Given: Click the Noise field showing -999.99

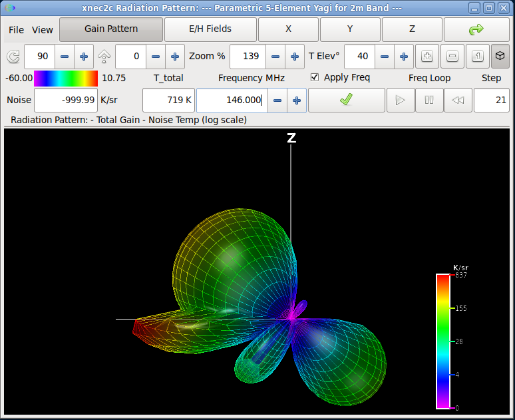Looking at the screenshot, I should 66,101.
